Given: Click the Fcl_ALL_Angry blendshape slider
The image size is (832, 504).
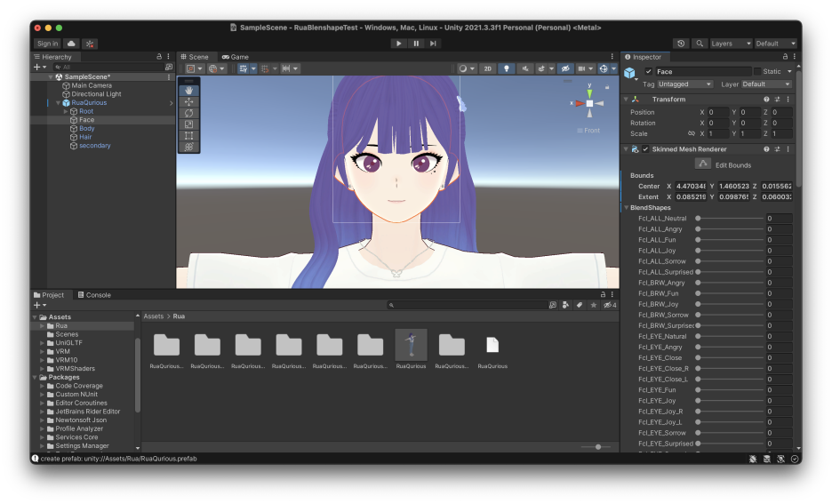Looking at the screenshot, I should (730, 229).
